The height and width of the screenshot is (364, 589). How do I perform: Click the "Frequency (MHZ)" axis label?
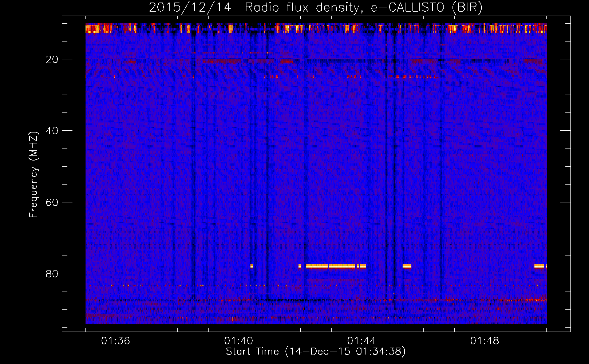(x=33, y=175)
